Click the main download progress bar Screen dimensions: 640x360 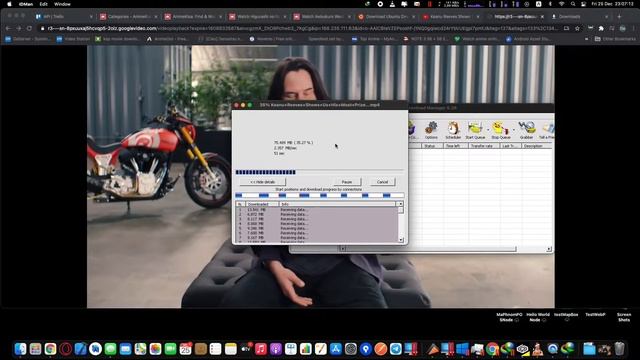(x=320, y=172)
